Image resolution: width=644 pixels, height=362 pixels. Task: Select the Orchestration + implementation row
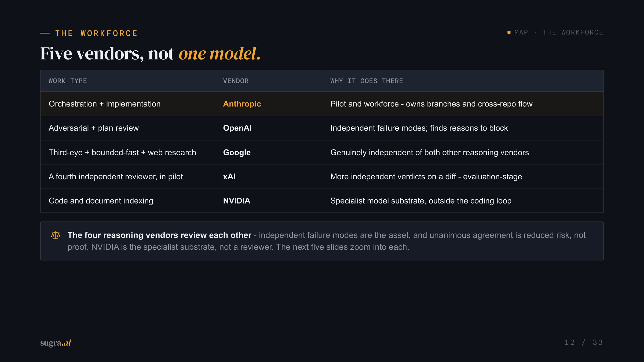pyautogui.click(x=322, y=104)
